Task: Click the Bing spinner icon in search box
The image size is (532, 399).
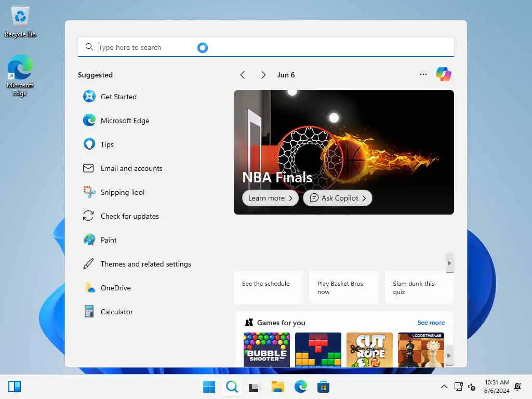Action: click(203, 48)
